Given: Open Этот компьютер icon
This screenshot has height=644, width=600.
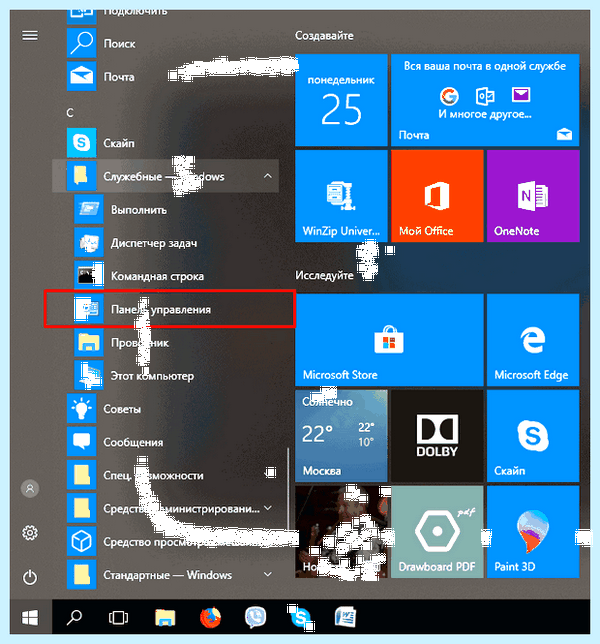Looking at the screenshot, I should pyautogui.click(x=89, y=375).
